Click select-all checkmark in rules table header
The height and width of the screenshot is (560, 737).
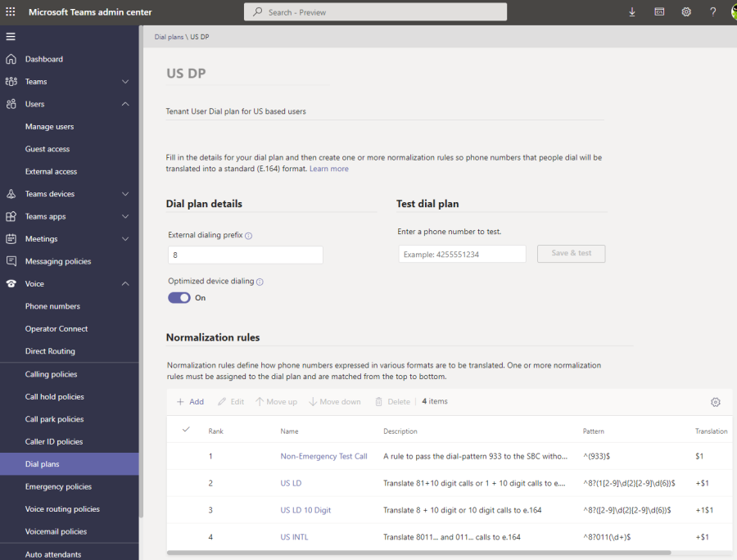[186, 429]
